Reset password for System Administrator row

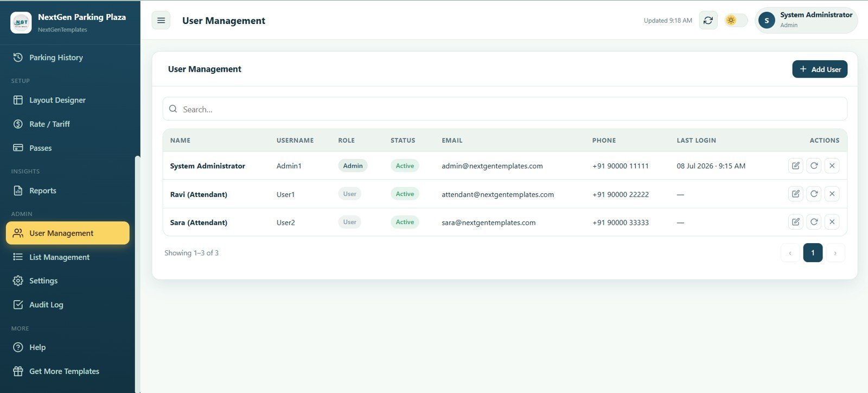tap(814, 166)
